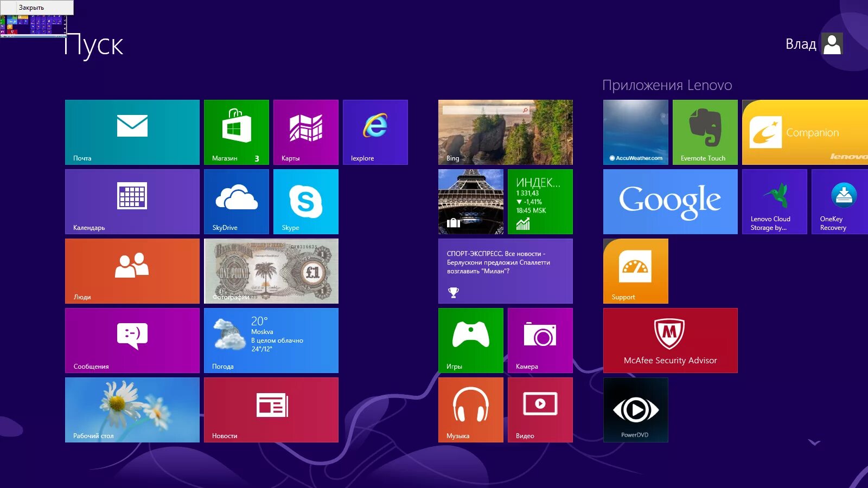Open the Почта mail tile
The width and height of the screenshot is (868, 488).
point(132,132)
